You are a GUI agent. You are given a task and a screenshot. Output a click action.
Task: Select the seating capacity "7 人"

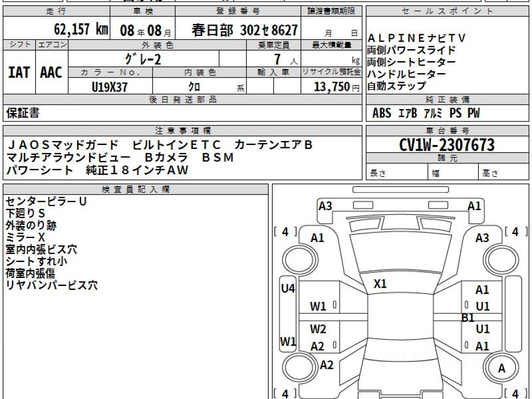point(286,59)
